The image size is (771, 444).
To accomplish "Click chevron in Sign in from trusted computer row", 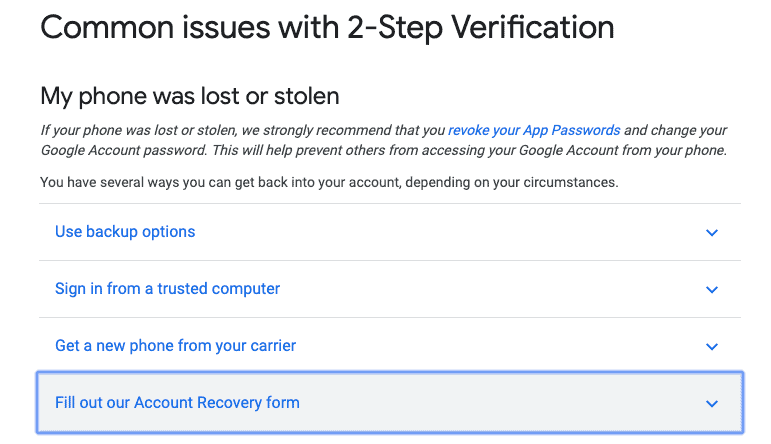I will coord(712,290).
